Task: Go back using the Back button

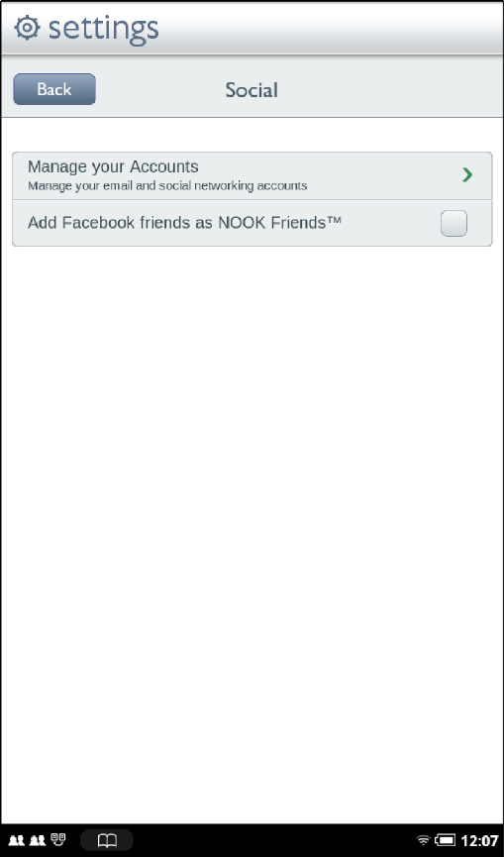Action: point(54,89)
